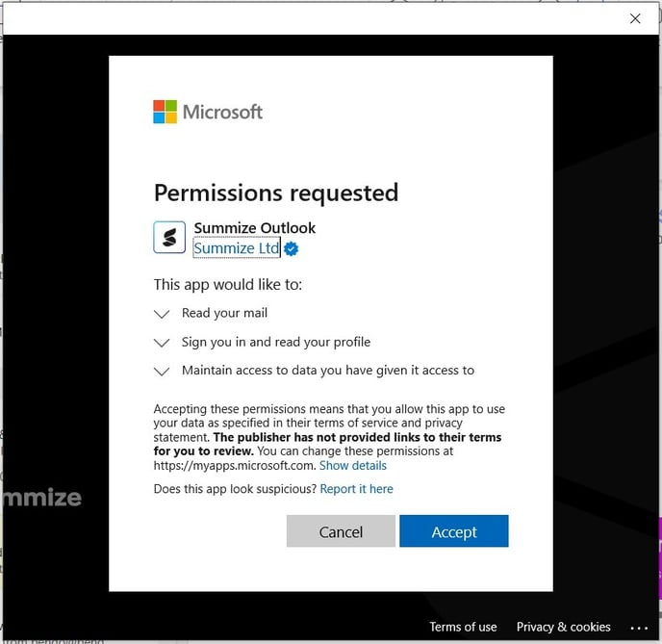Viewport: 662px width, 644px height.
Task: Click the myapps.microsoft.com URL text
Action: [234, 466]
